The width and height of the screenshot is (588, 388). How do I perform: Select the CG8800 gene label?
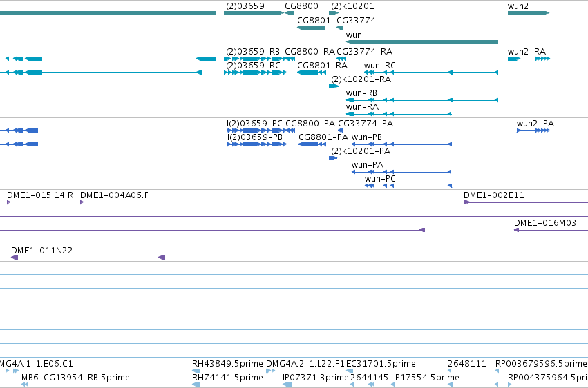(301, 6)
